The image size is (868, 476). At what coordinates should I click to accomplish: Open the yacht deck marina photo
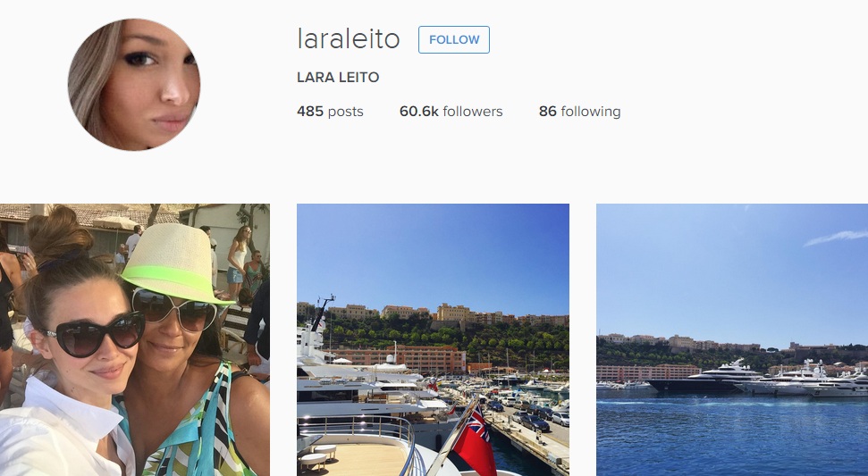click(433, 340)
